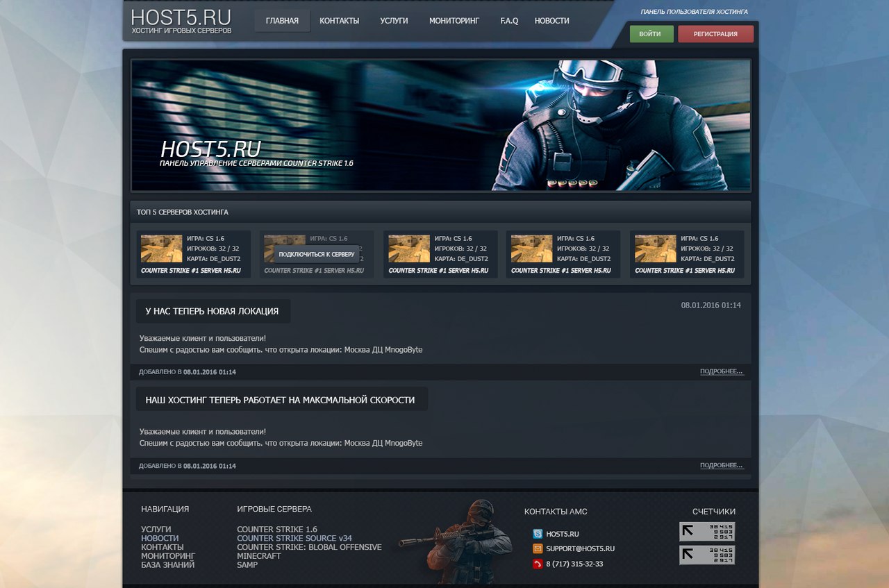Click the Контакты АМС footer heading
The width and height of the screenshot is (889, 588).
tap(556, 512)
